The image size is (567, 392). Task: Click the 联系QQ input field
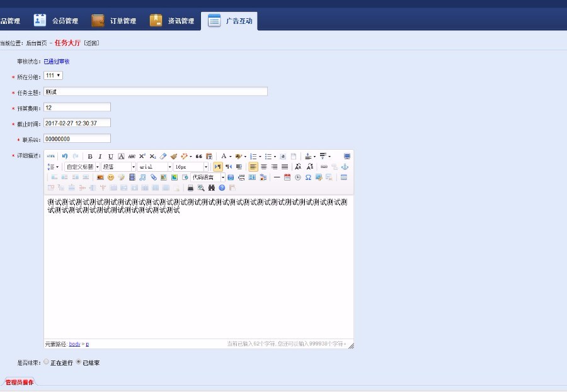point(77,138)
